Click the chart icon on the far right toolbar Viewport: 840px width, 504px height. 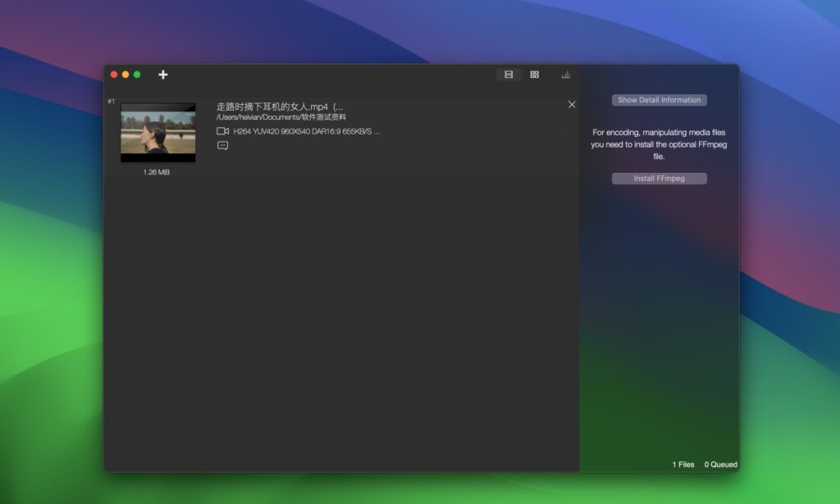(565, 75)
